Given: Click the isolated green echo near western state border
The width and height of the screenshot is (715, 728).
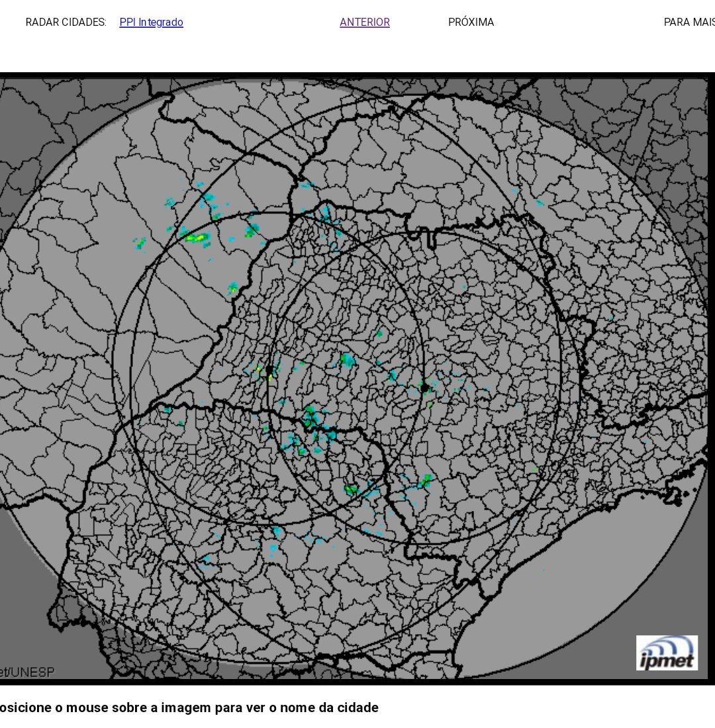Looking at the screenshot, I should pos(233,288).
